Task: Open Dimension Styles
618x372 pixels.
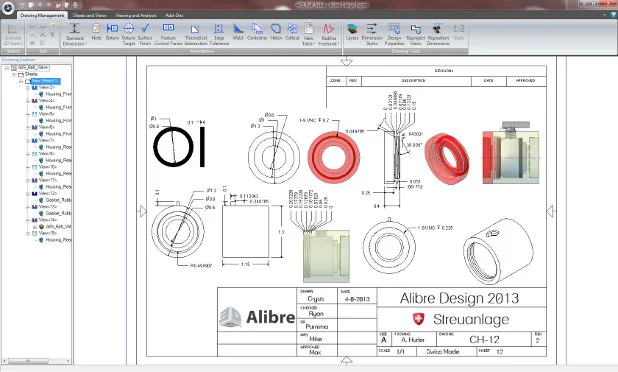Action: [372, 34]
